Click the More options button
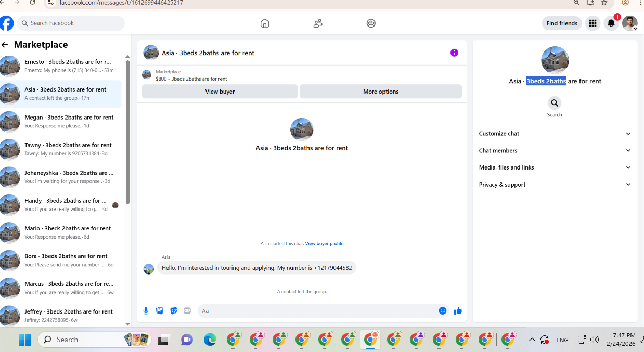 tap(381, 92)
